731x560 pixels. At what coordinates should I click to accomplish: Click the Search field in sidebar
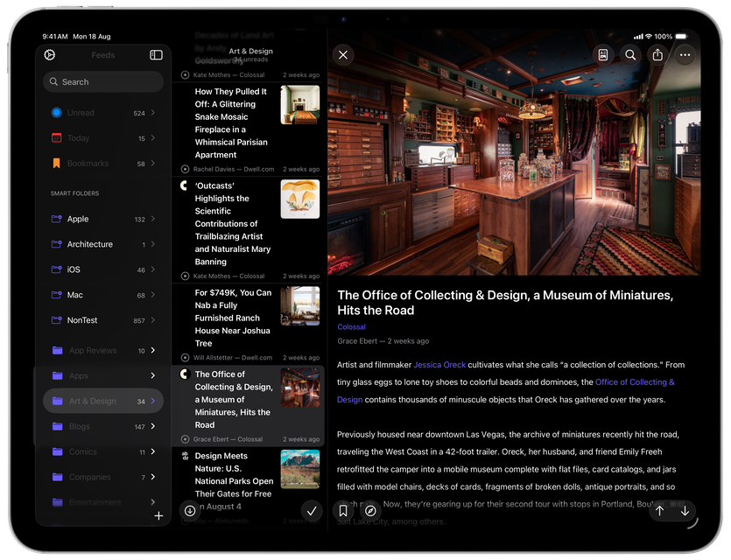[103, 82]
